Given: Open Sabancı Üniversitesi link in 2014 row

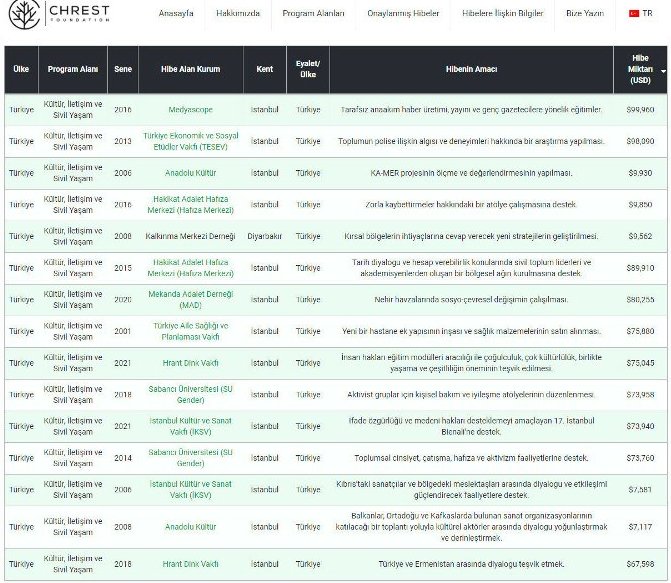Looking at the screenshot, I should pos(190,458).
